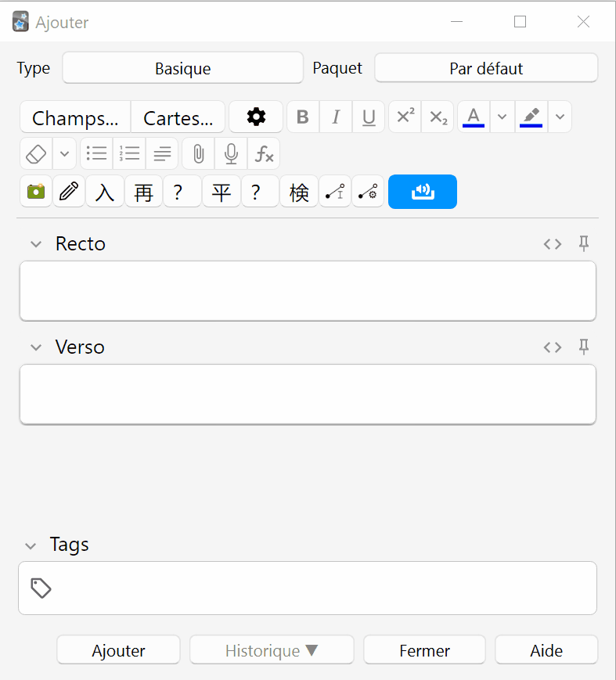Screen dimensions: 616x680
Task: Click inside the Recto text field
Action: click(308, 291)
